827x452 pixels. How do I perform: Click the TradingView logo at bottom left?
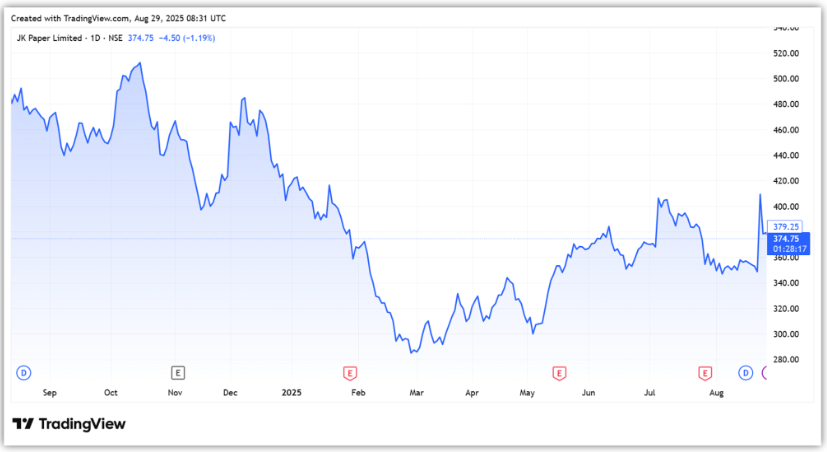click(x=69, y=424)
